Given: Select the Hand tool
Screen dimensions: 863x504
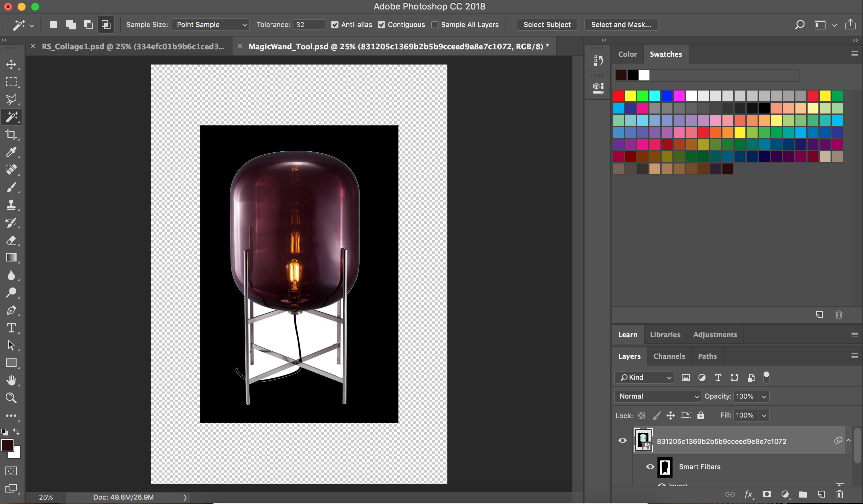Looking at the screenshot, I should coord(11,380).
